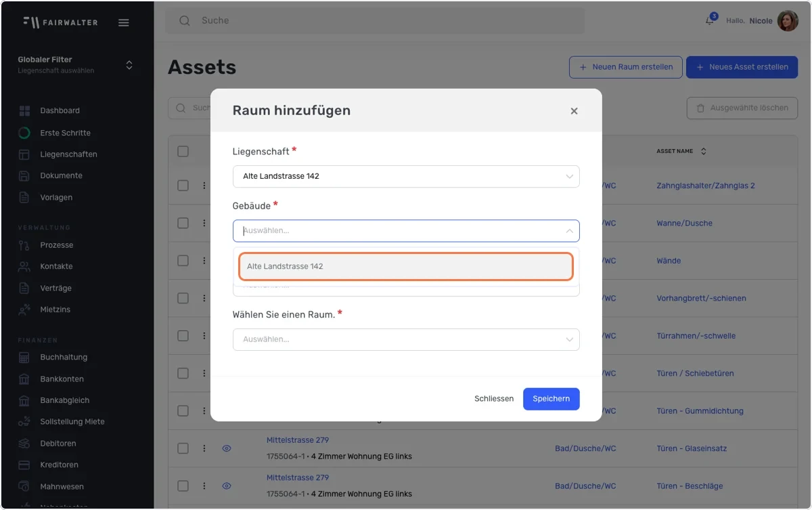Click the Kontakte sidebar icon
Viewport: 812px width, 510px height.
click(24, 266)
